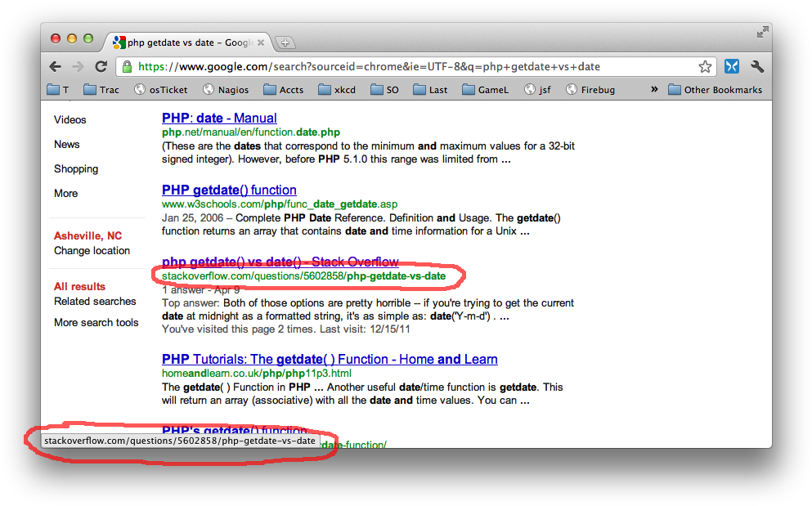
Task: Expand the bookmarks overflow chevron
Action: (x=654, y=90)
